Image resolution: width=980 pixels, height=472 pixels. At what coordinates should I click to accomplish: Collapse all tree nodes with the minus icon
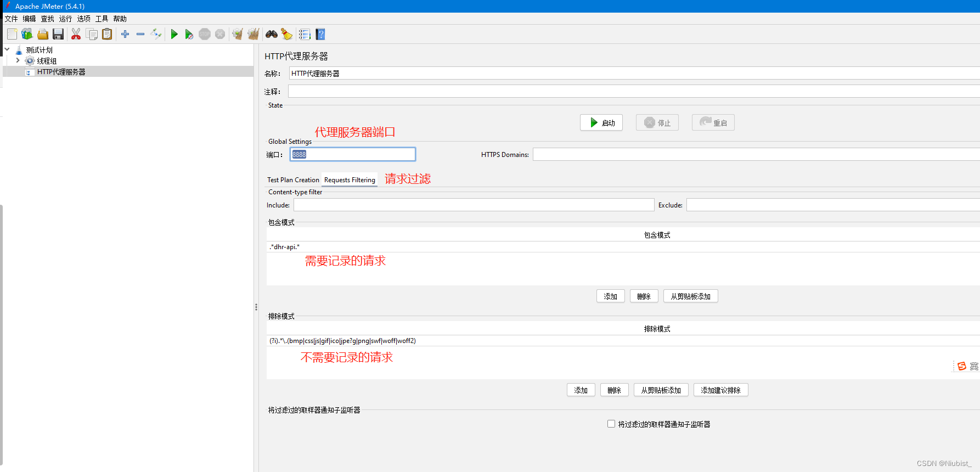click(140, 35)
